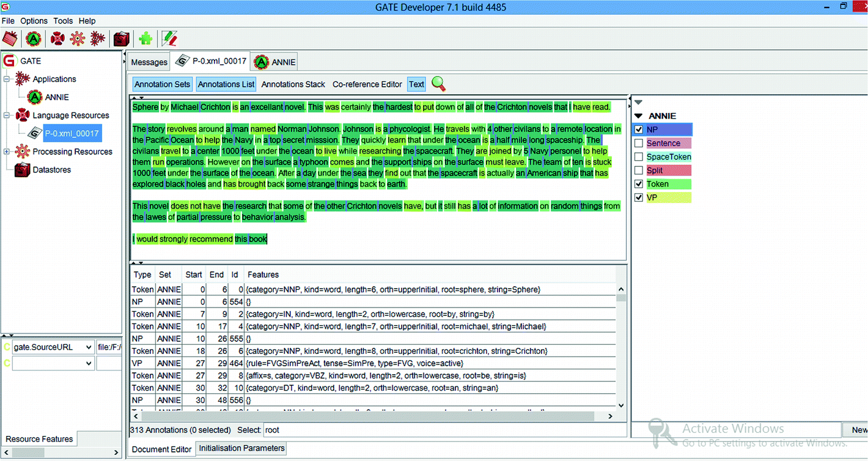The height and width of the screenshot is (461, 868).
Task: Sort annotations table by Start column
Action: point(194,275)
